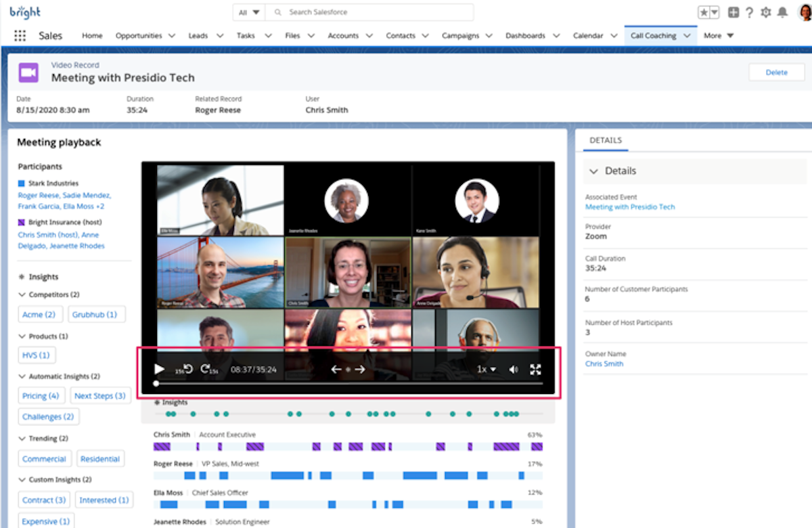Open the 1x playback speed dropdown
Image resolution: width=812 pixels, height=528 pixels.
[x=487, y=370]
